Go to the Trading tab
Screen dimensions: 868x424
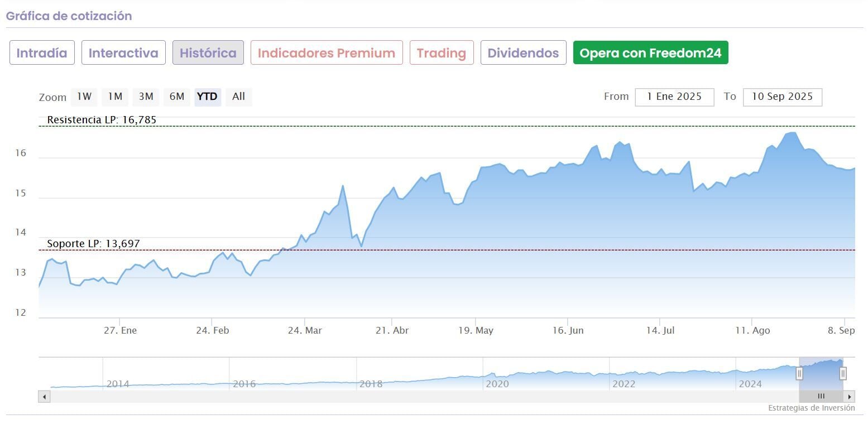tap(442, 53)
